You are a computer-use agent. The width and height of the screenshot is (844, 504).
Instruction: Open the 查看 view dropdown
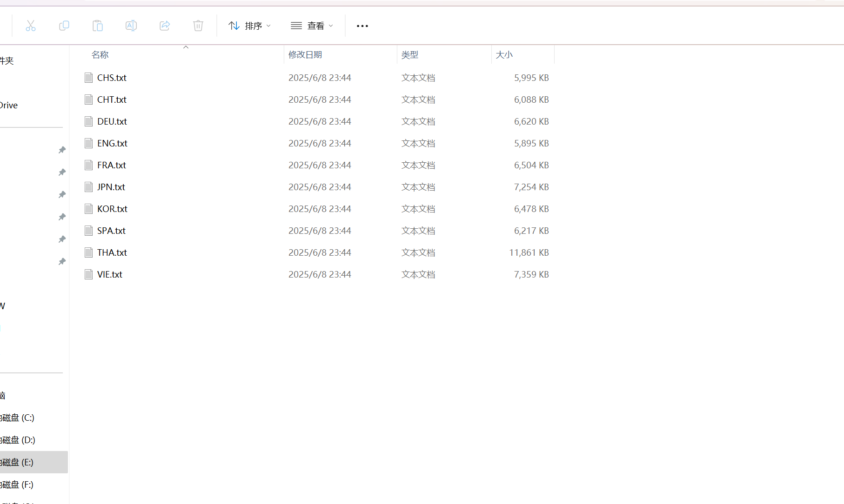(312, 26)
